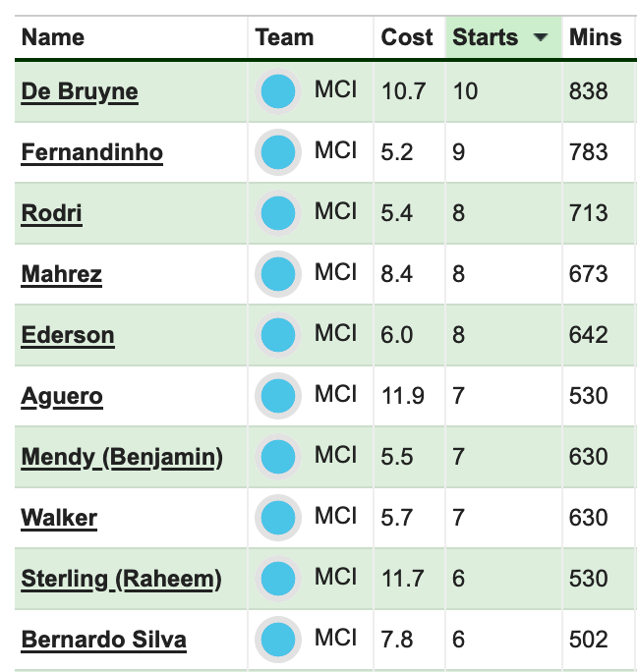Click the team badge in Bernardo Silva's row

click(278, 639)
